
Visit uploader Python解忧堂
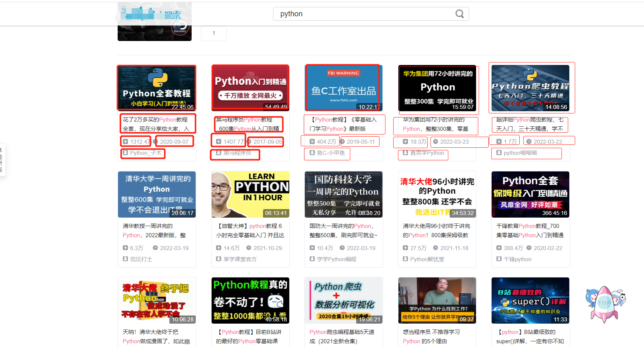(x=427, y=259)
